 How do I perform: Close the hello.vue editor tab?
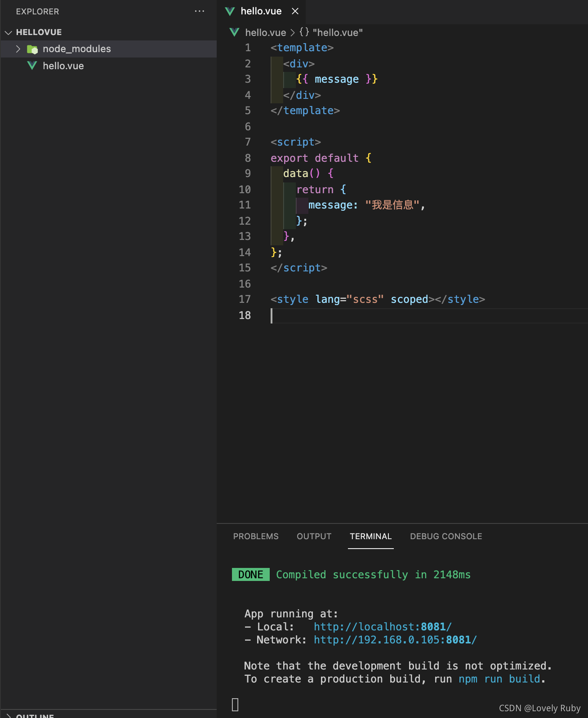295,11
